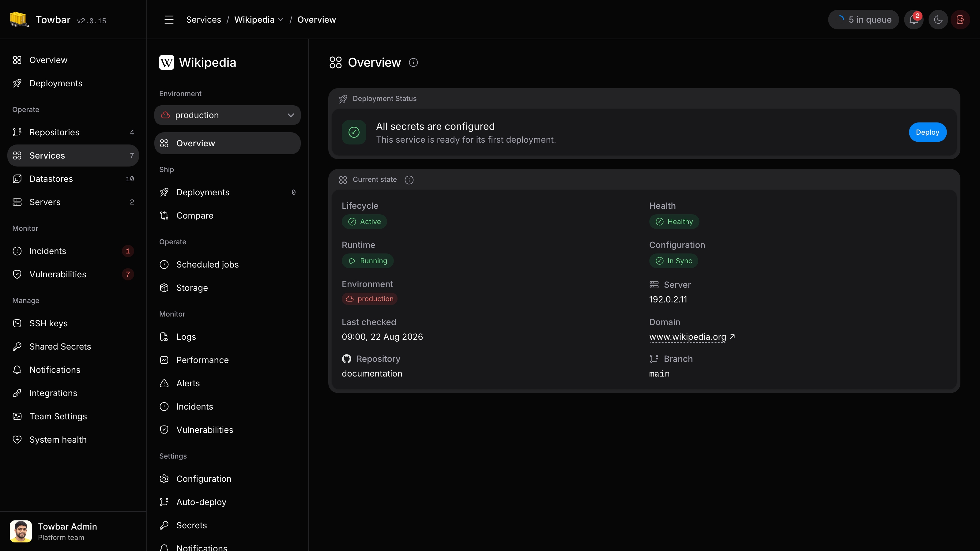The width and height of the screenshot is (980, 551).
Task: Open System health page
Action: click(73, 440)
